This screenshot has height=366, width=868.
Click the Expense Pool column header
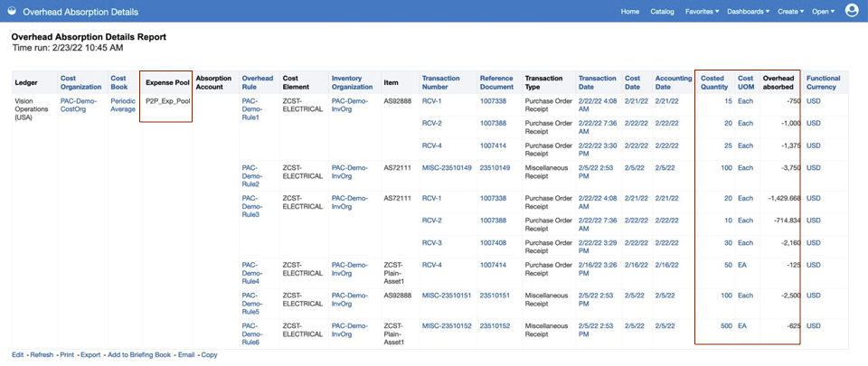point(168,83)
